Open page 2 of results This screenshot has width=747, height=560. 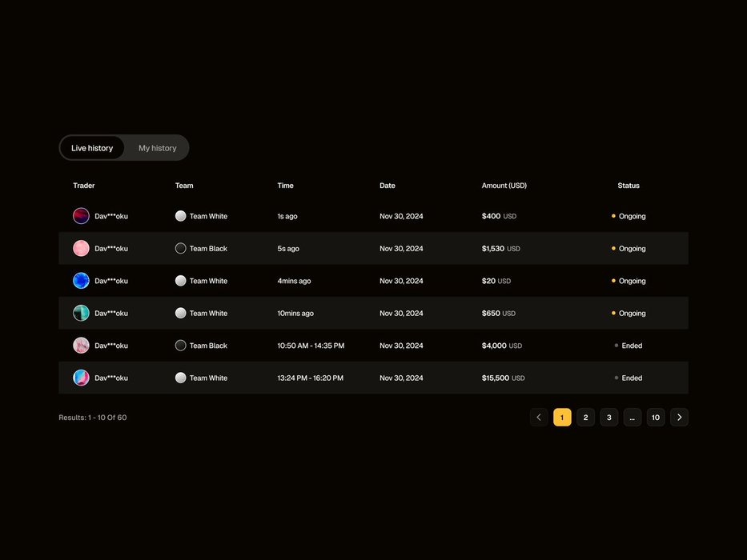click(585, 418)
